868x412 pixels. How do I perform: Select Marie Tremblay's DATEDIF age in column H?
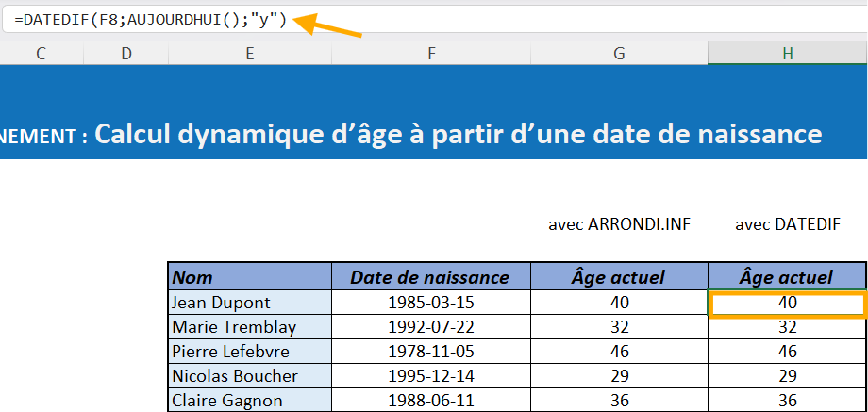click(788, 327)
